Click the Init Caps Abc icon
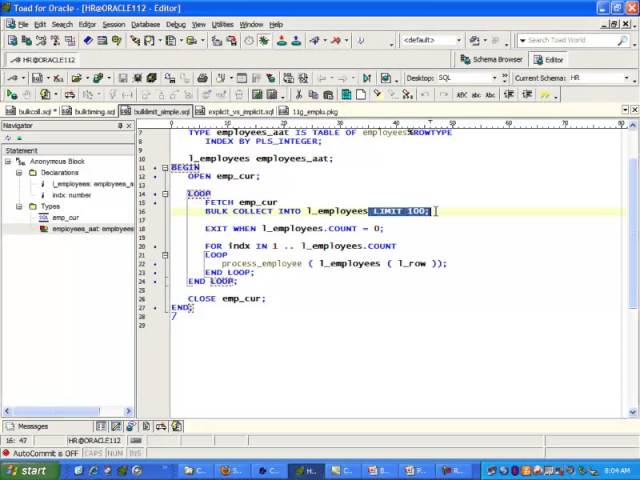Viewport: 640px width, 480px height. click(490, 95)
